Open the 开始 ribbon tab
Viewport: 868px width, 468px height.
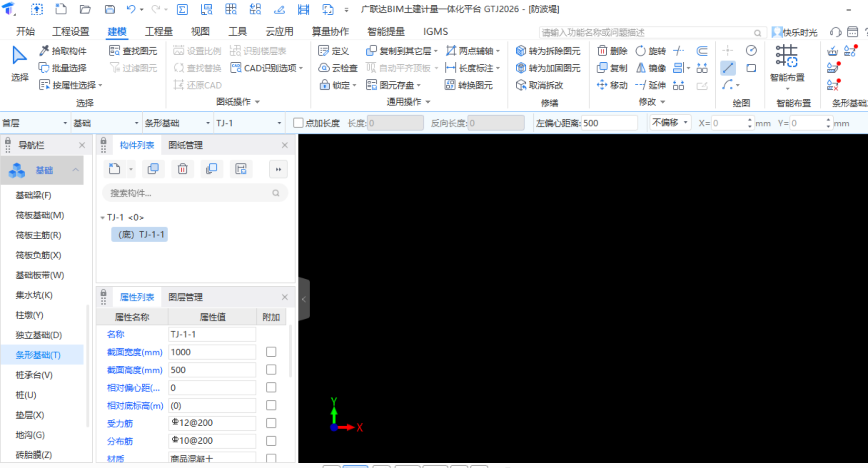tap(26, 31)
